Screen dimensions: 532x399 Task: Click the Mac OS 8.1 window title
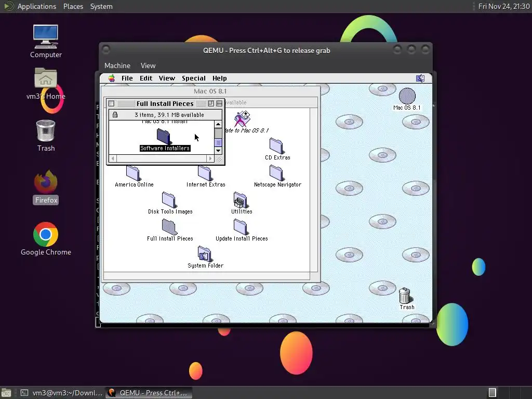tap(210, 91)
